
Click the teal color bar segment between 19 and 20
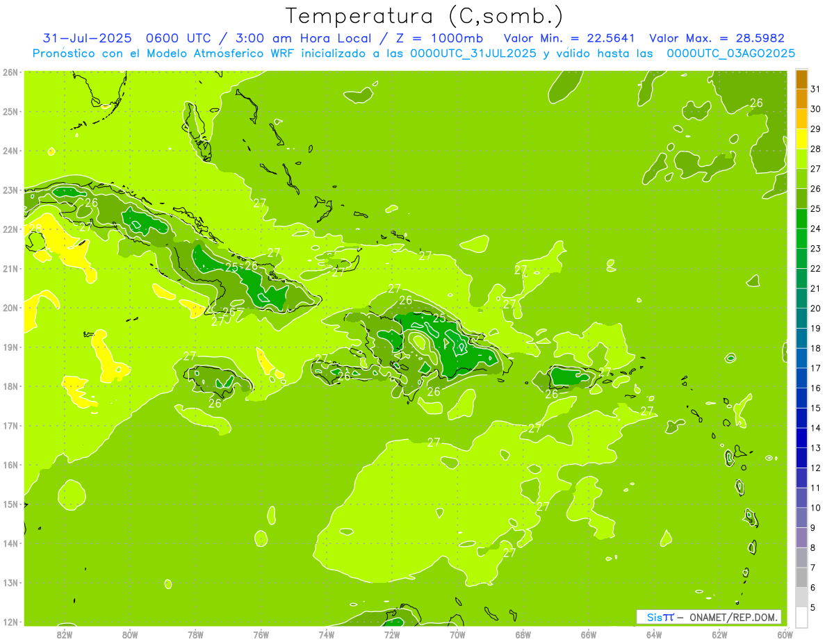pyautogui.click(x=801, y=318)
